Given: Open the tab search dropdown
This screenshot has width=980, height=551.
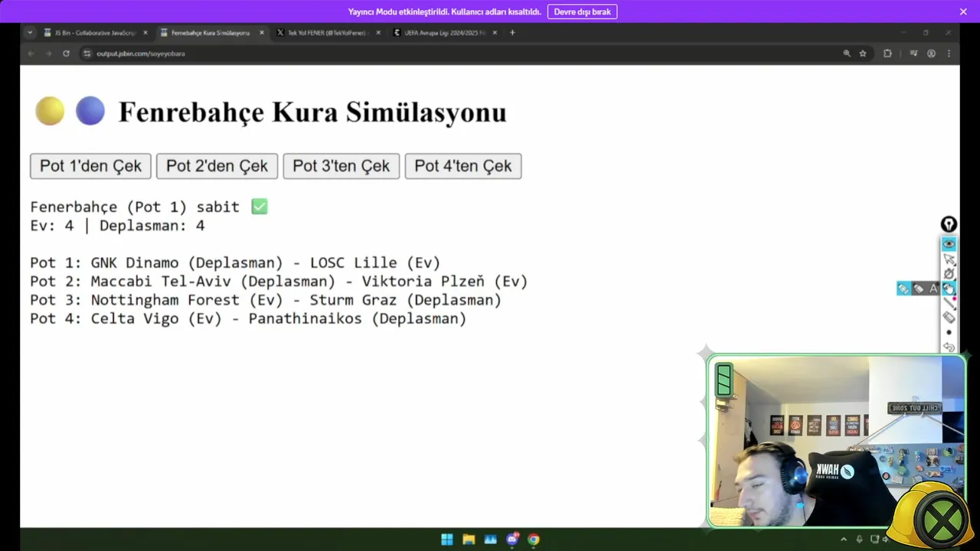Looking at the screenshot, I should pyautogui.click(x=30, y=33).
